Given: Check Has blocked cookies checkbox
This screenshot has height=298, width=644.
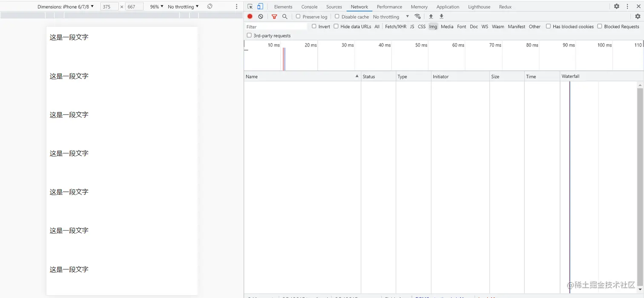Looking at the screenshot, I should coord(548,26).
